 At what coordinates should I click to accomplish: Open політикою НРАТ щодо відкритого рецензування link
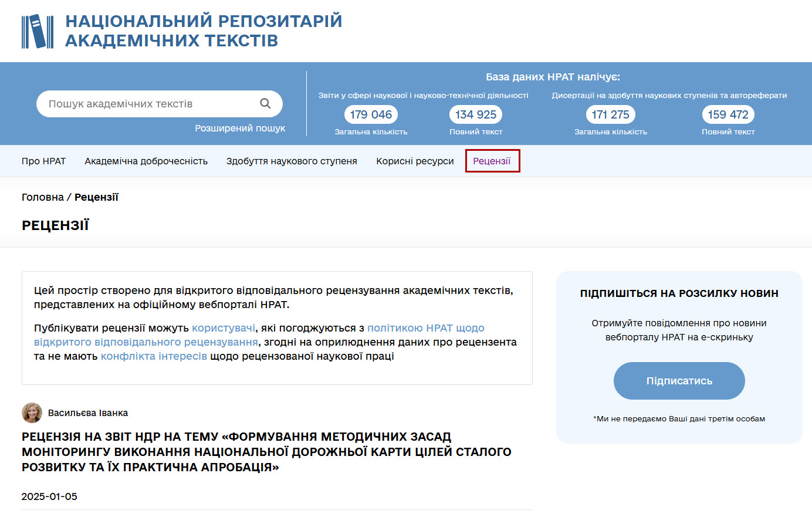[x=259, y=335]
